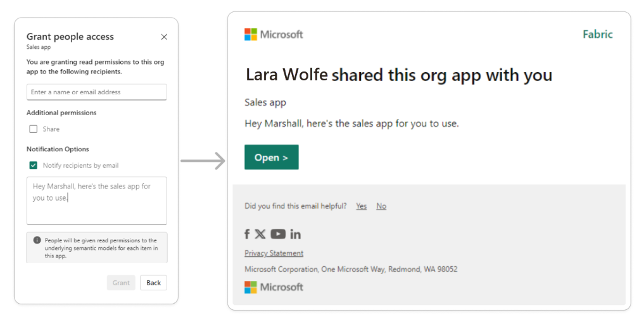
Task: Answer Yes to email helpful question
Action: coord(361,206)
